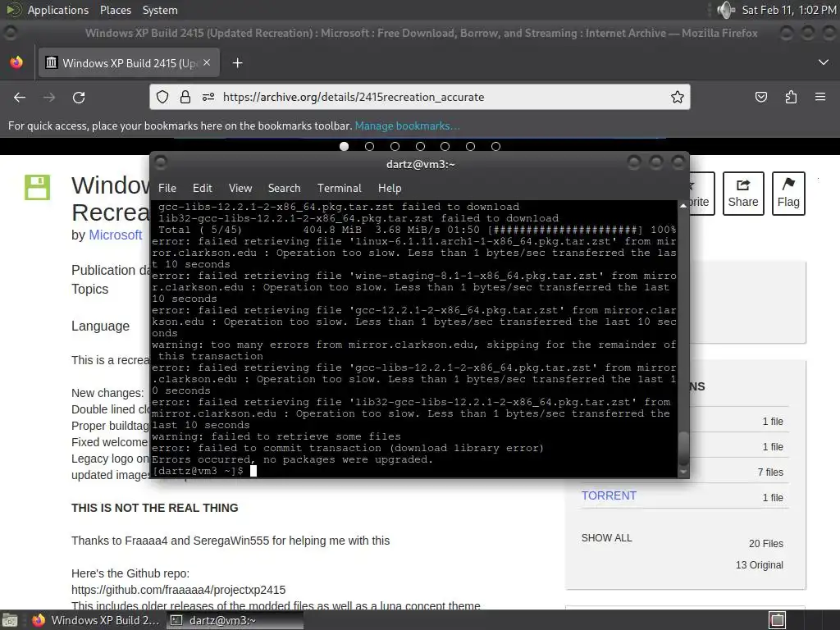Close the Windows XP Build 2415 tab
840x630 pixels.
tap(207, 62)
